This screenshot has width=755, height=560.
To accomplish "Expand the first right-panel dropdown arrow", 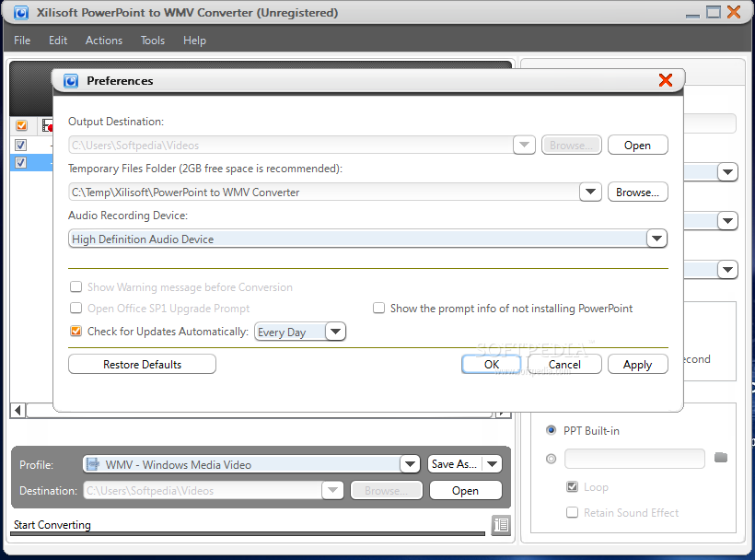I will (x=727, y=172).
